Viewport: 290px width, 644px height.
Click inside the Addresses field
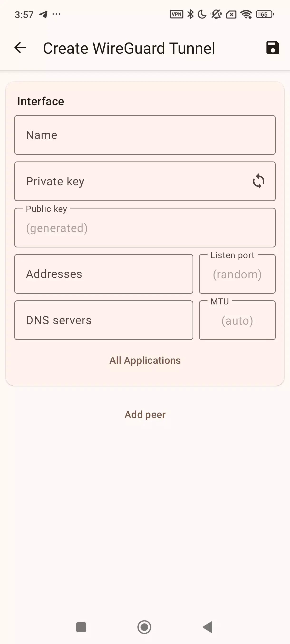click(104, 274)
